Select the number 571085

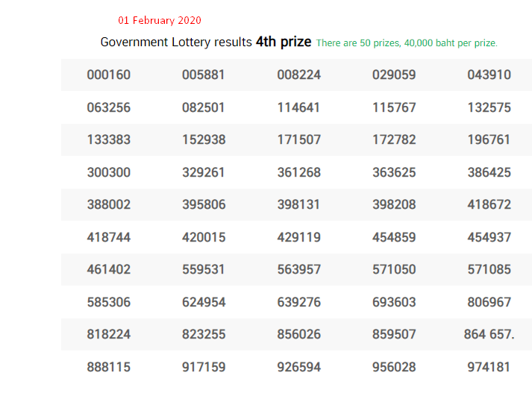489,269
